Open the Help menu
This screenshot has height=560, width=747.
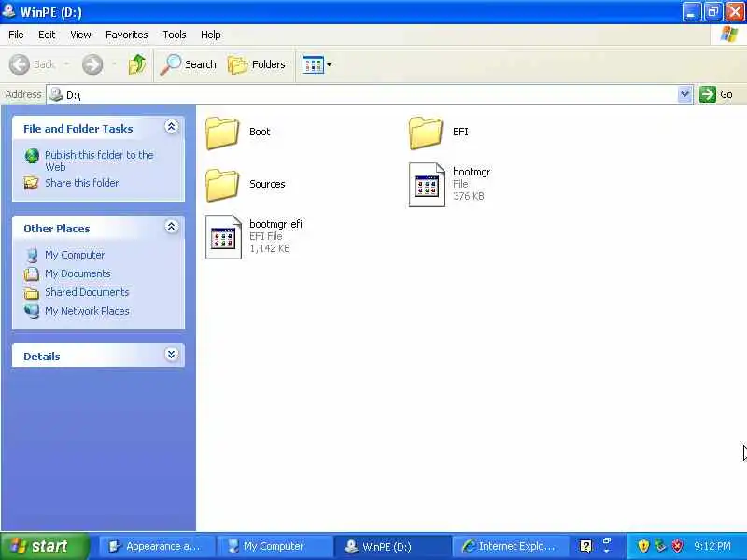click(x=211, y=35)
